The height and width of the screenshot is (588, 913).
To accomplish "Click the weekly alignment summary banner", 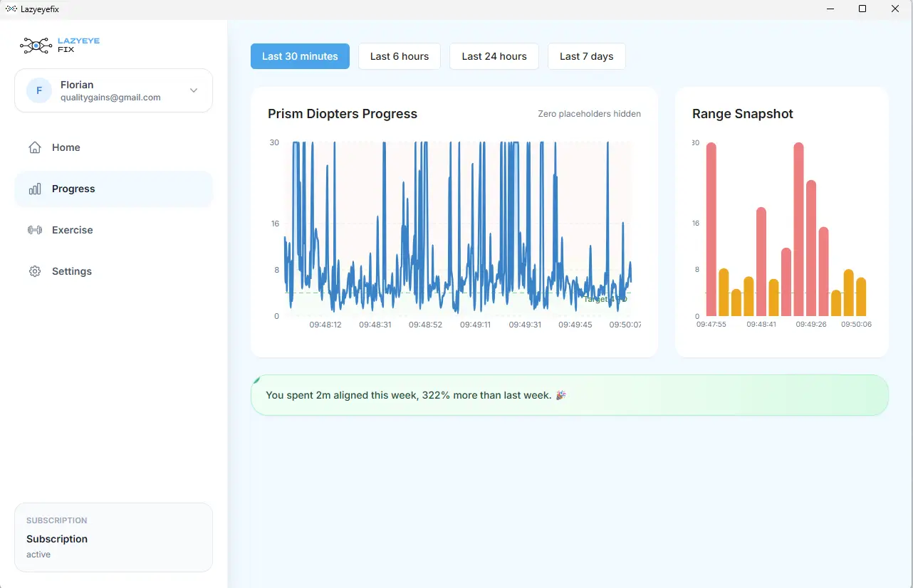I will [x=570, y=395].
